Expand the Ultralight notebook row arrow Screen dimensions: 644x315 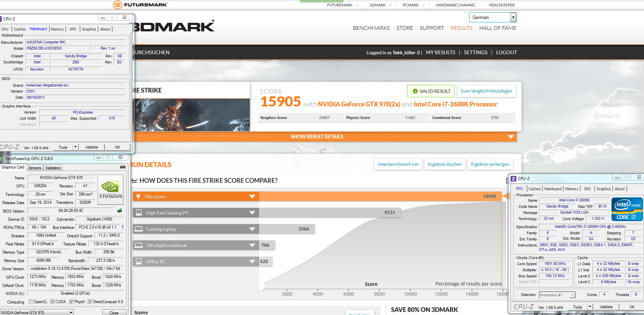252,245
